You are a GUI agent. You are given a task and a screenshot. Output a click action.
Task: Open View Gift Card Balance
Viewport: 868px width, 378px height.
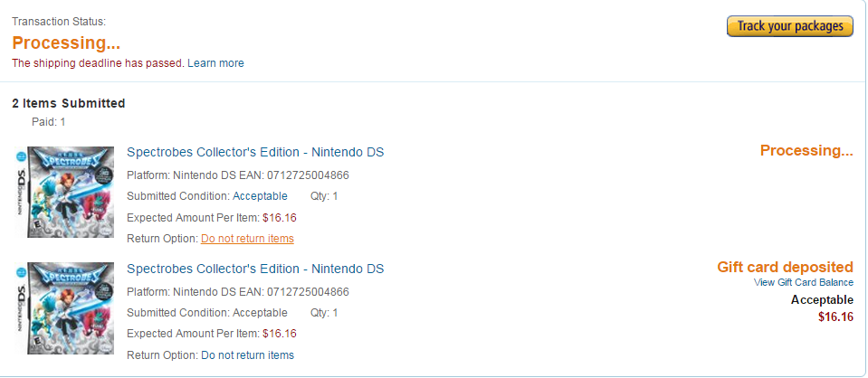click(x=803, y=282)
